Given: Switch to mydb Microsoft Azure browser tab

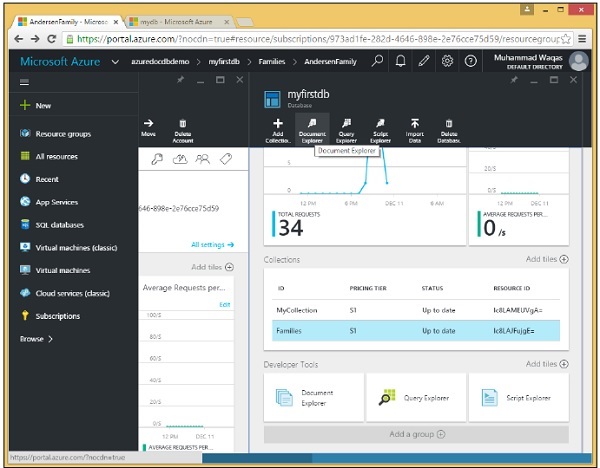Looking at the screenshot, I should (x=179, y=22).
